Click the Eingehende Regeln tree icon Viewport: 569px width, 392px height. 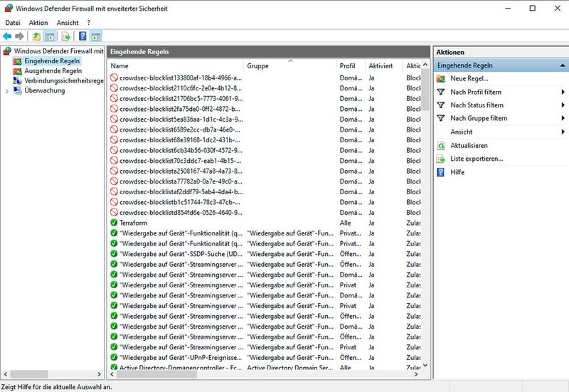[x=17, y=61]
